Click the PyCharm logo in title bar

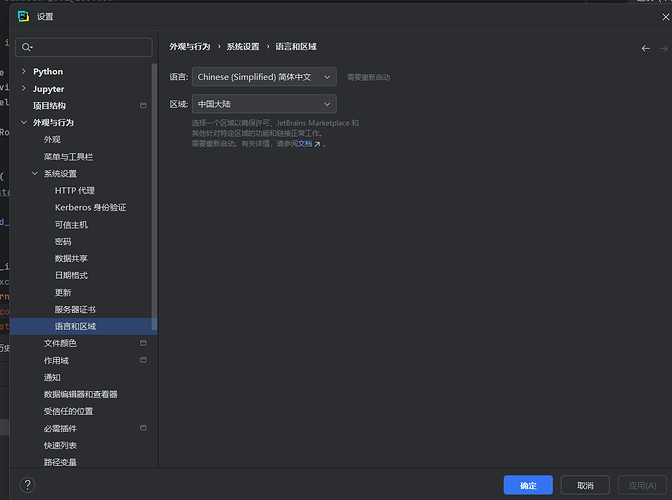pyautogui.click(x=23, y=16)
